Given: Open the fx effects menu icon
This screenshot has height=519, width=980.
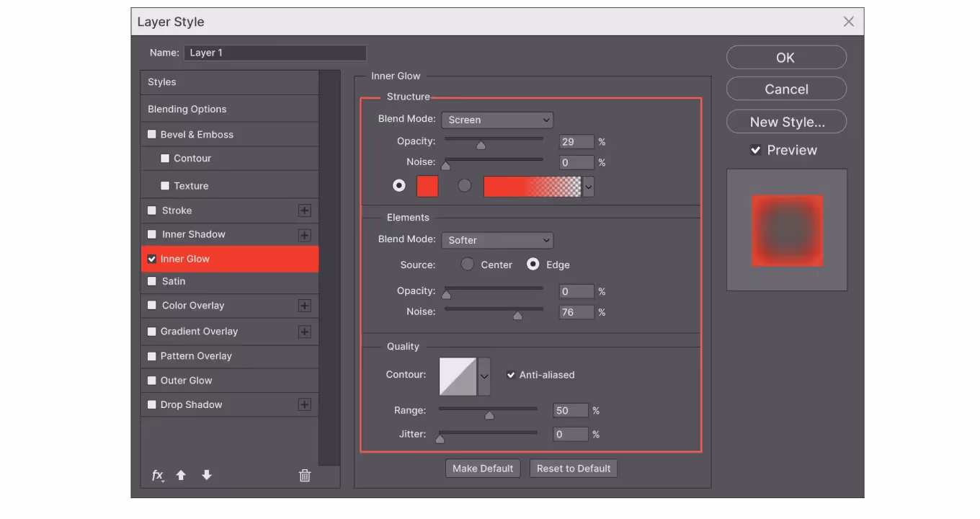Looking at the screenshot, I should point(158,475).
